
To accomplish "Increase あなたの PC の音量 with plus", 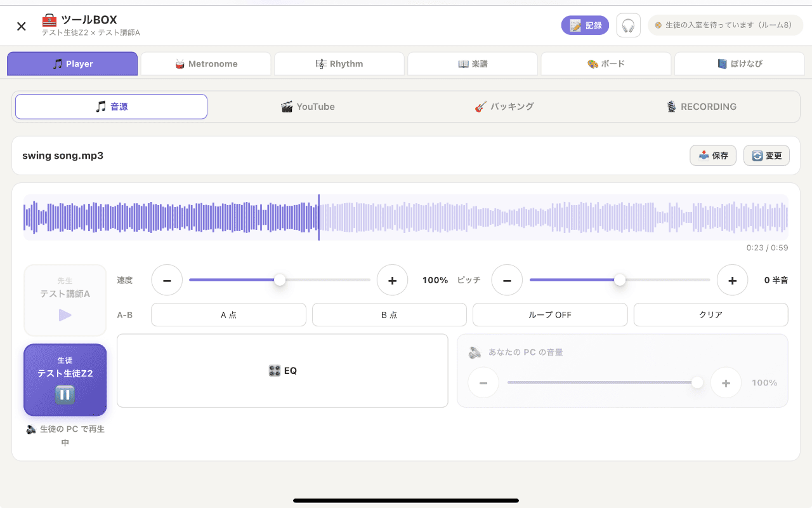I will [x=726, y=383].
